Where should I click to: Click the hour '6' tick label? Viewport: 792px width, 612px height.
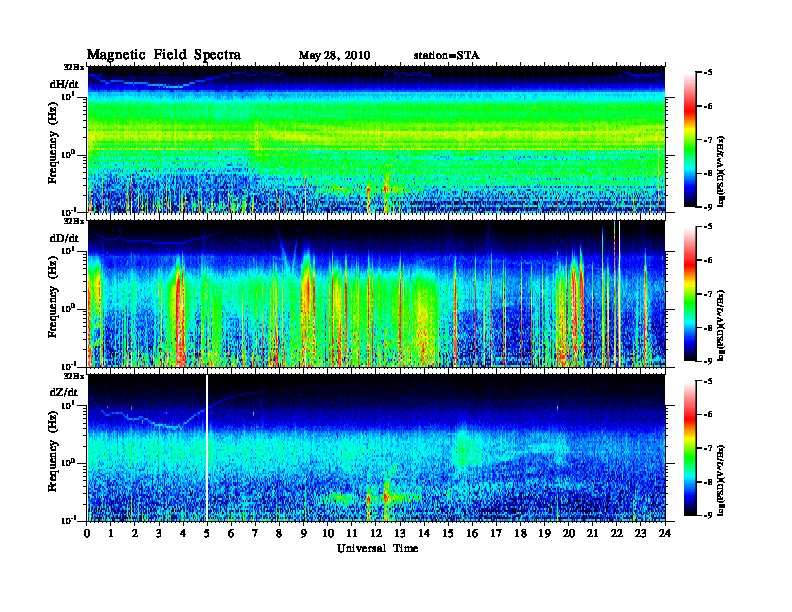[231, 534]
